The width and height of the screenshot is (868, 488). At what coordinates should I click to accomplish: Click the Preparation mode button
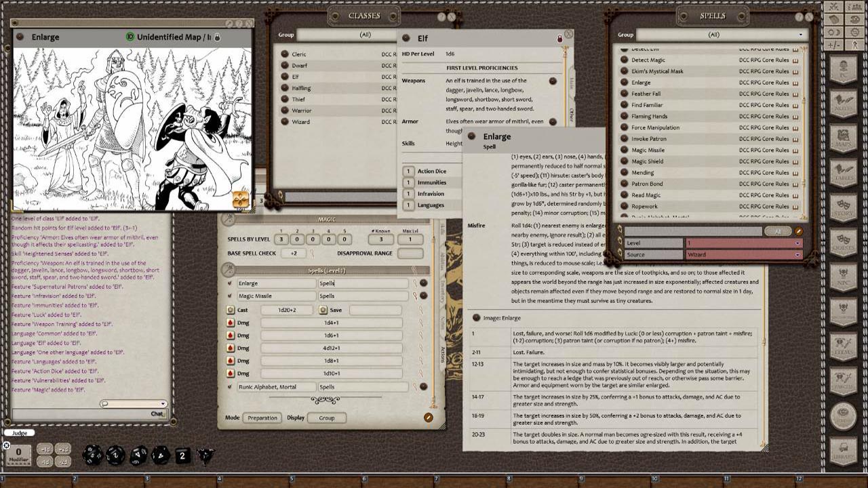262,418
